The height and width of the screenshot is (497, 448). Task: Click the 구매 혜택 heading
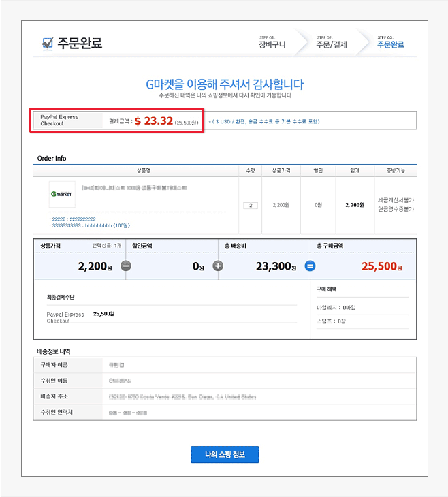click(327, 289)
